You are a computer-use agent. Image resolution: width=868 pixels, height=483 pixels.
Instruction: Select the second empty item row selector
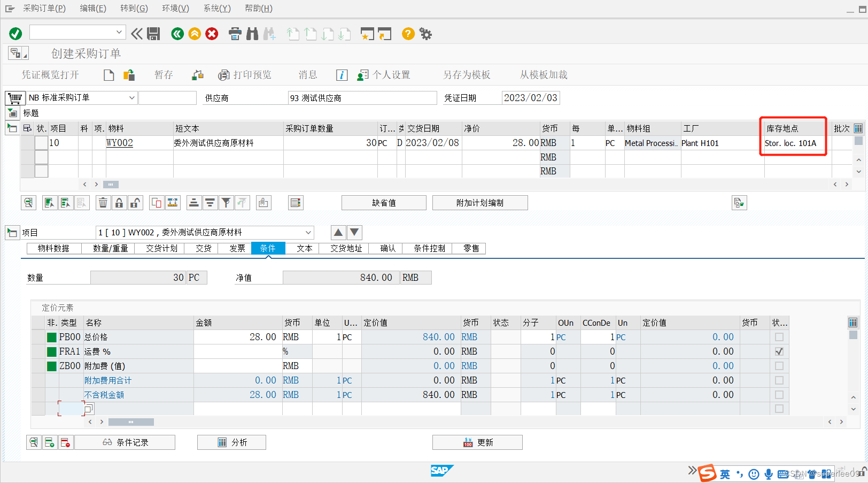tap(41, 157)
